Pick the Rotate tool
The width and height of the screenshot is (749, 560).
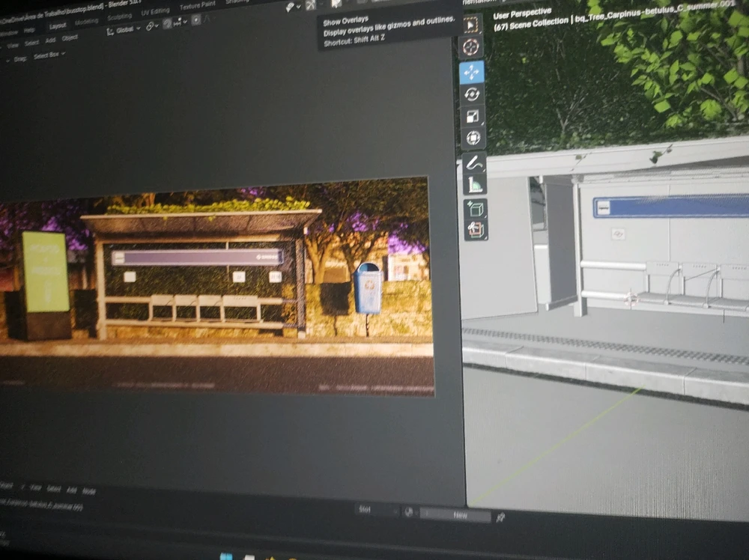472,94
